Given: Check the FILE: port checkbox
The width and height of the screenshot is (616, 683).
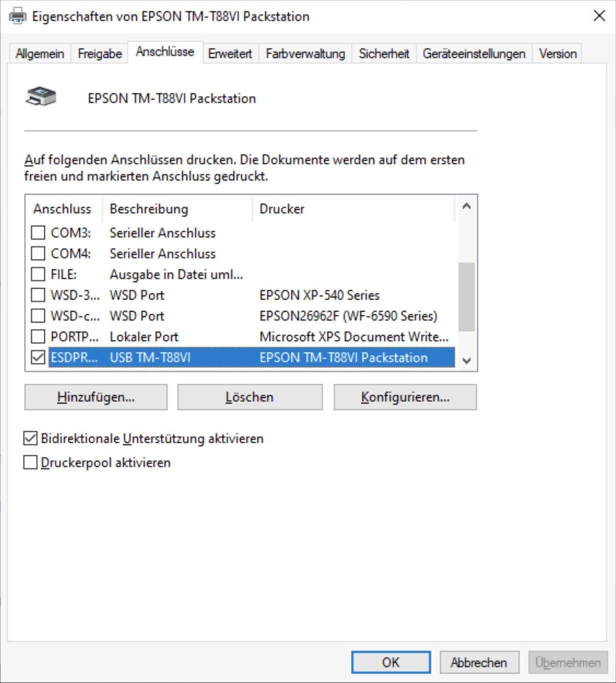Looking at the screenshot, I should click(38, 274).
